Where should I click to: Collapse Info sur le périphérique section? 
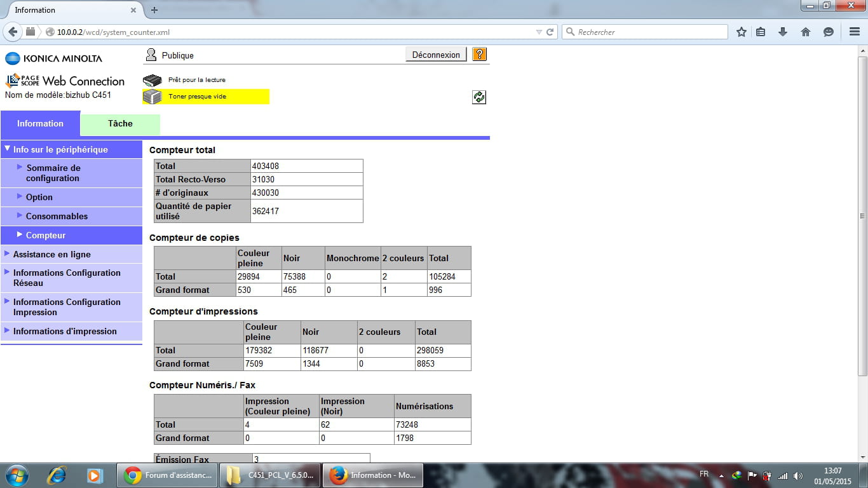point(60,149)
